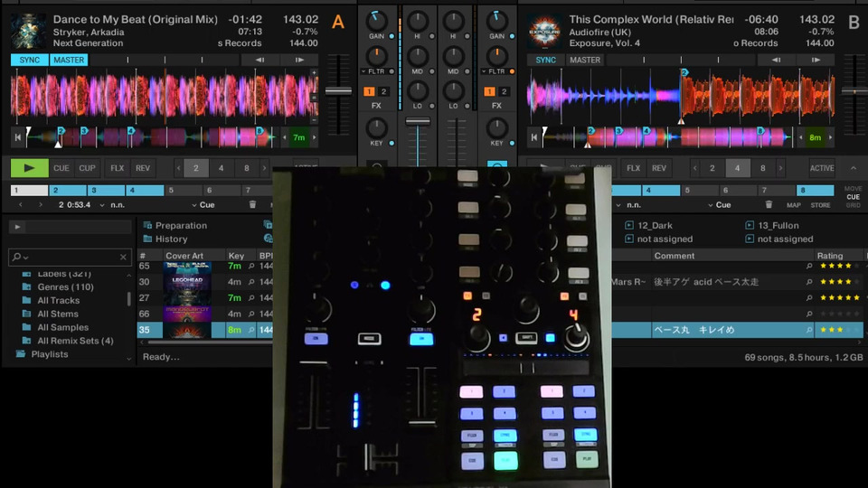Collapse Deck B advanced panel chevron
This screenshot has width=868, height=488.
pos(853,168)
